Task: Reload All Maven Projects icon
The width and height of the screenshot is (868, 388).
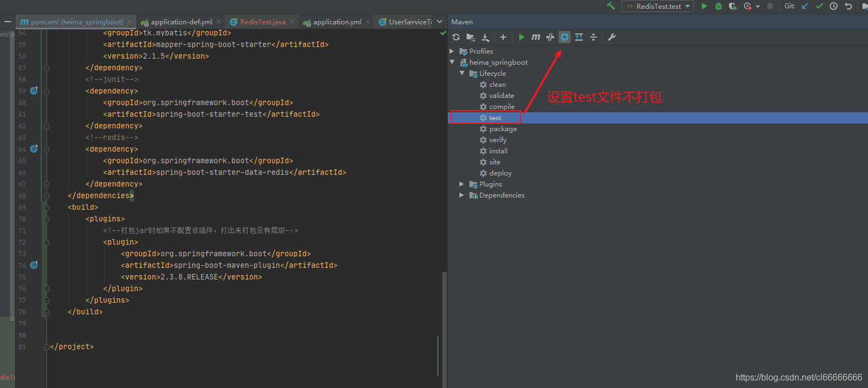Action: point(456,37)
